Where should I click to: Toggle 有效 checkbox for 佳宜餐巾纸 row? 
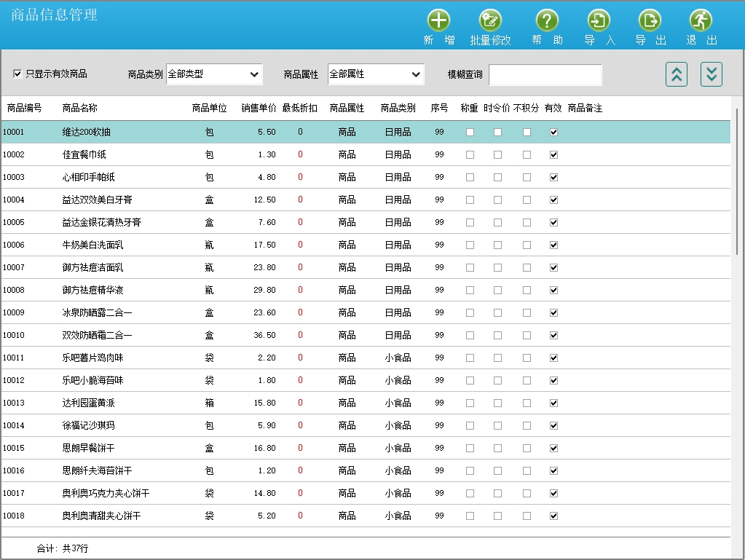553,155
